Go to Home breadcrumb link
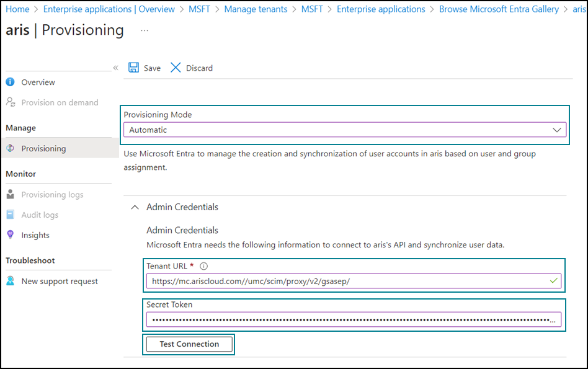Viewport: 588px width, 369px height. pos(17,9)
